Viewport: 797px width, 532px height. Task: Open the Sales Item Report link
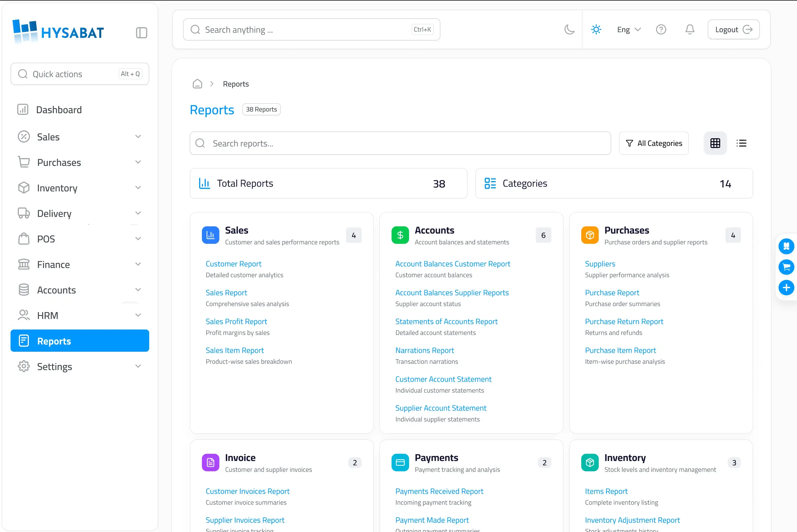(234, 350)
